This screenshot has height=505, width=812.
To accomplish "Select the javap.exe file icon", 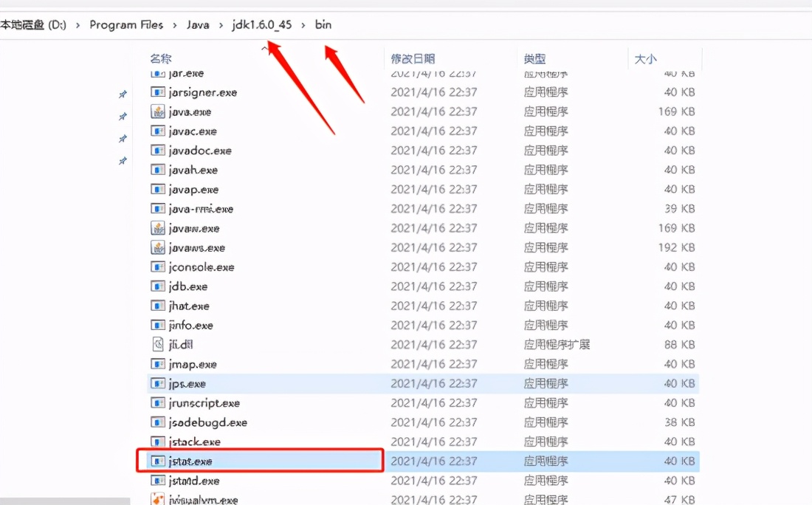I will pyautogui.click(x=157, y=189).
